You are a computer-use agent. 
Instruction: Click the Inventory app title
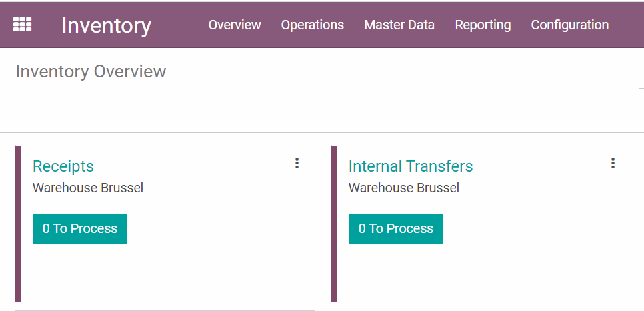(x=107, y=25)
